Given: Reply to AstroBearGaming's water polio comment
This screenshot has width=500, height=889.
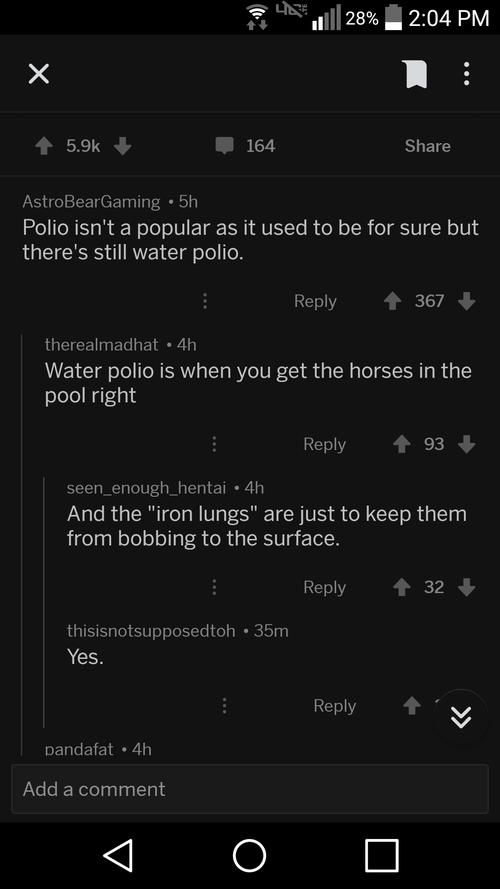Looking at the screenshot, I should point(315,301).
